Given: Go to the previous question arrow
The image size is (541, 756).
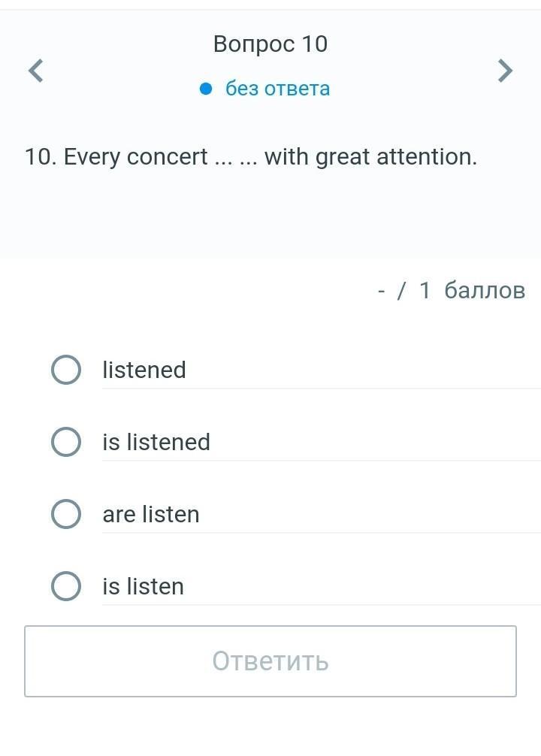Looking at the screenshot, I should pos(35,71).
